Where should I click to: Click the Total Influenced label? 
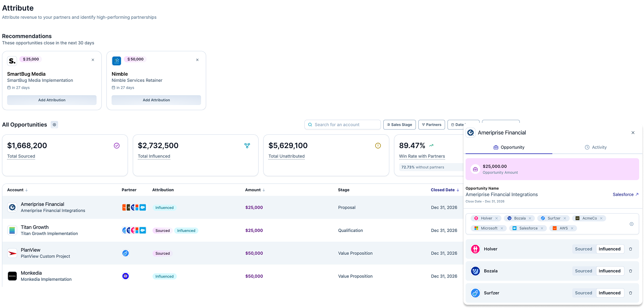click(154, 156)
